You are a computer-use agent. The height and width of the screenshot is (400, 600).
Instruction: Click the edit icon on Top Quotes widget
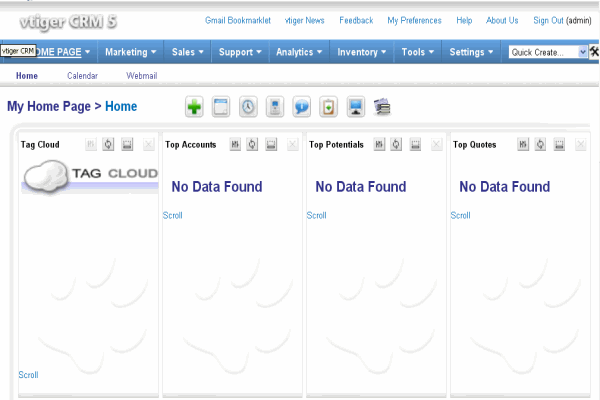click(522, 145)
